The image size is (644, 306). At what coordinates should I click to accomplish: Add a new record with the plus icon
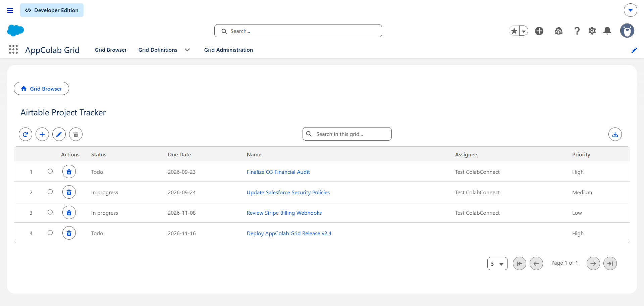click(42, 134)
